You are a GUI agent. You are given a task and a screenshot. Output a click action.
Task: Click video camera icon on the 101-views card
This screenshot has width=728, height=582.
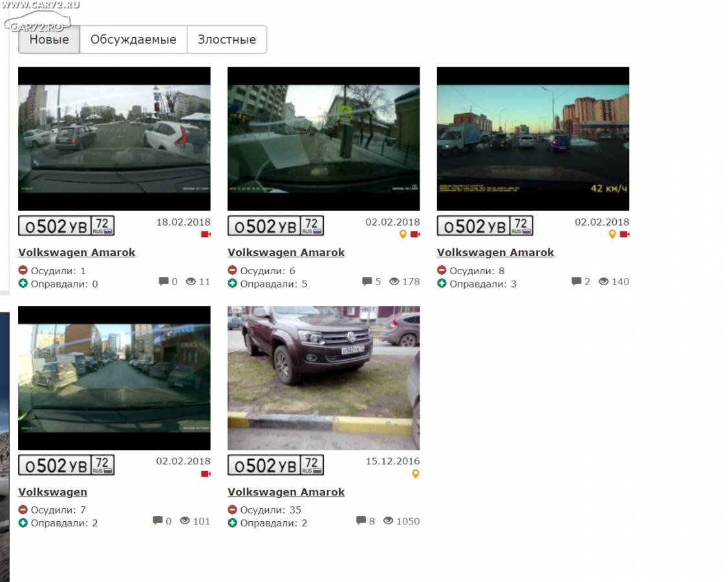[206, 474]
